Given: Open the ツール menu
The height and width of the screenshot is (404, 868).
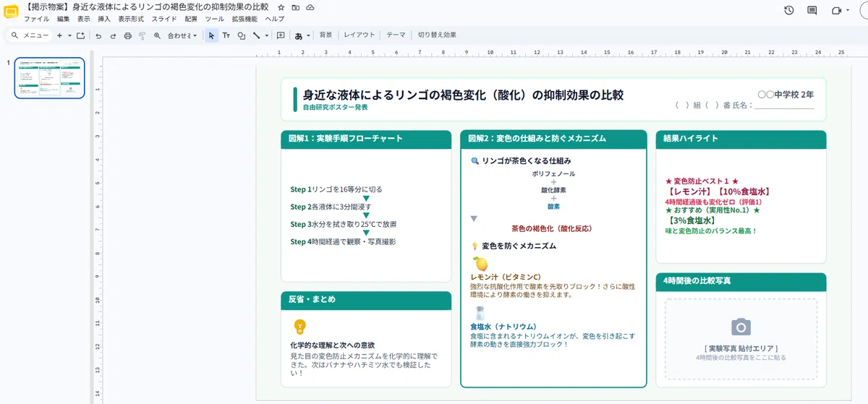Looking at the screenshot, I should click(215, 19).
